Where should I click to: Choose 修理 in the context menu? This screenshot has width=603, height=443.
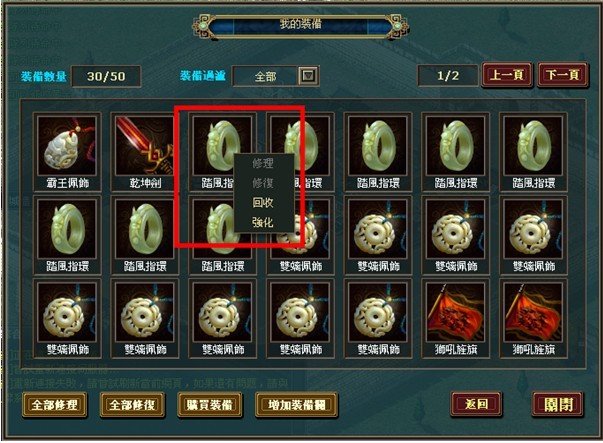tap(263, 163)
